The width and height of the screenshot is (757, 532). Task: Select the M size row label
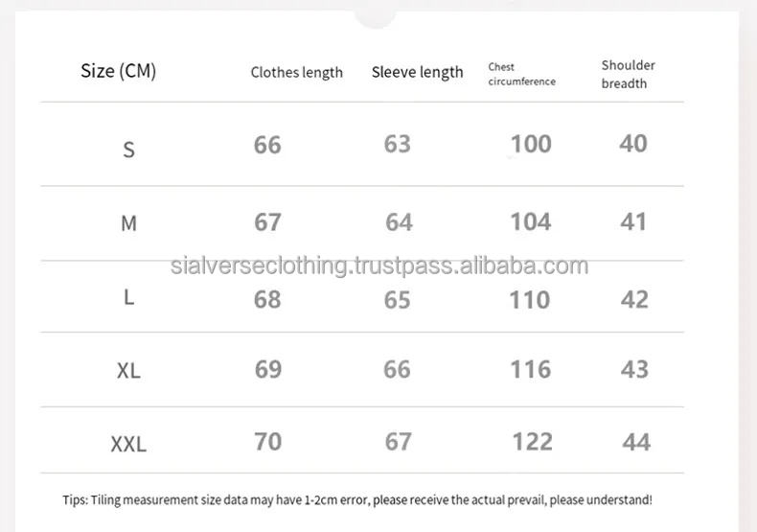tap(129, 223)
